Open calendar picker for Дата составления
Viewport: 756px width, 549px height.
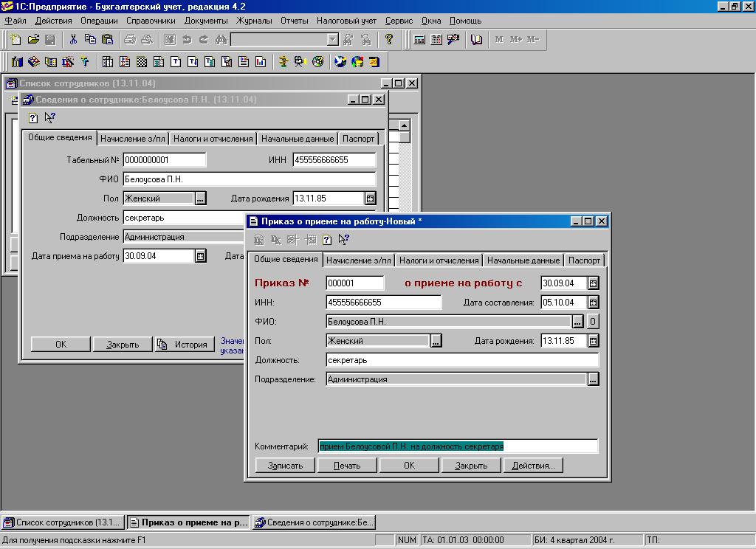pyautogui.click(x=594, y=303)
